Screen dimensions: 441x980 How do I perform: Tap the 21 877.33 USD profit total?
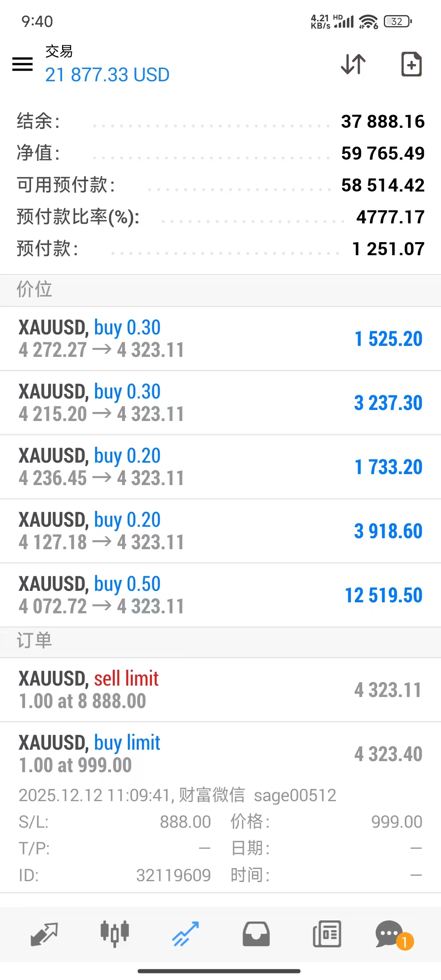pos(107,75)
